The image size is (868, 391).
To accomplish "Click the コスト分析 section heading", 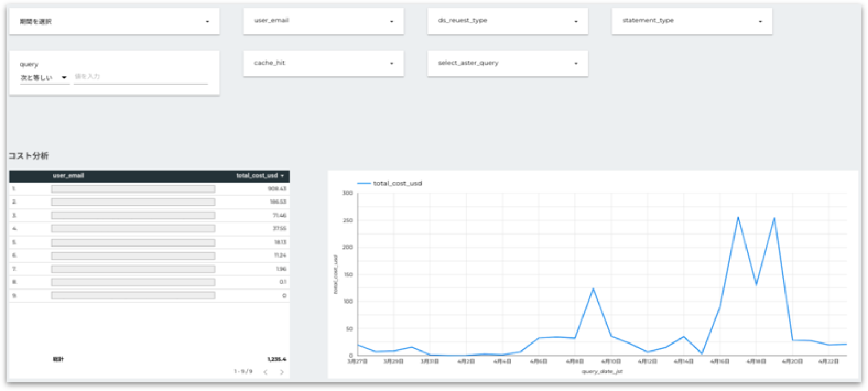I will tap(28, 156).
